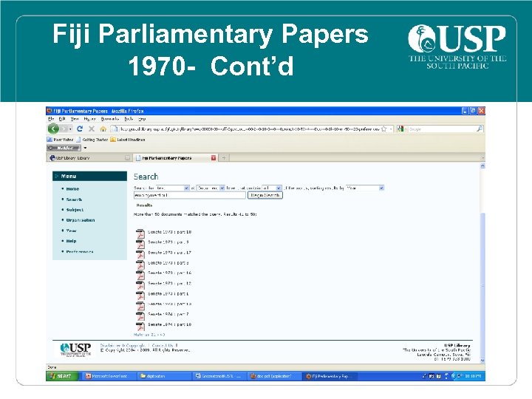The image size is (532, 399).
Task: Click the Senate 1974 part 7 result text
Action: (168, 314)
